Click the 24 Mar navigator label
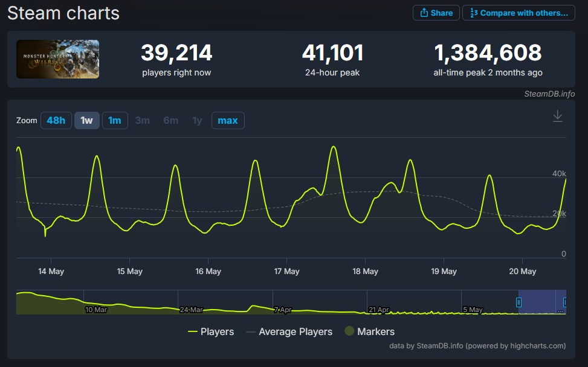 pos(191,310)
